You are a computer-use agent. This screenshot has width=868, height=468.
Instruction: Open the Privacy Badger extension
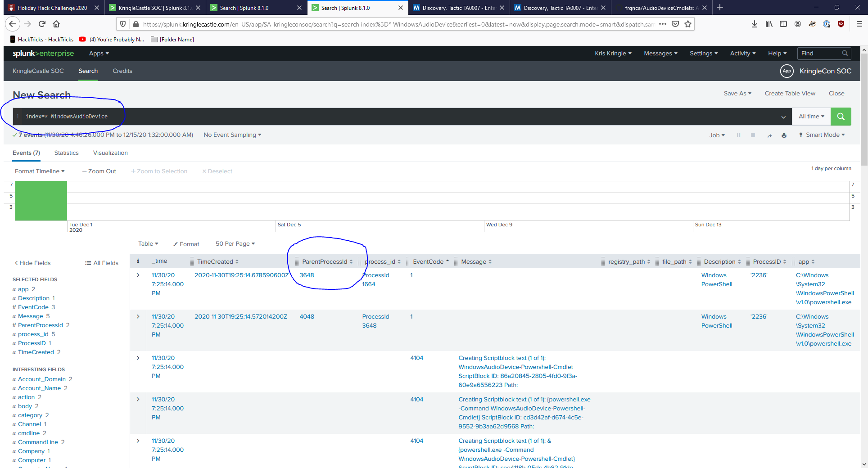[x=812, y=24]
